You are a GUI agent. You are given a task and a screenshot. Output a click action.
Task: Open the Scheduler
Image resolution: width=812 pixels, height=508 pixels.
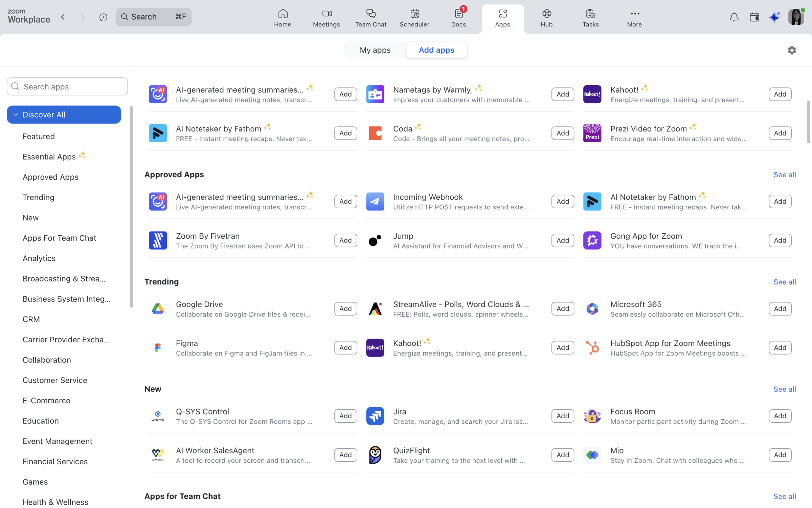pos(414,18)
